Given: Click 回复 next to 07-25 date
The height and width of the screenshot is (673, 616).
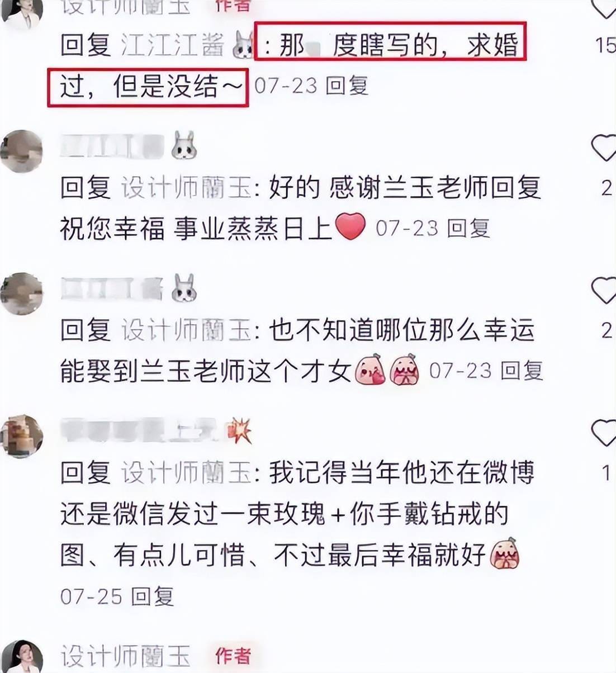Looking at the screenshot, I should (x=153, y=596).
